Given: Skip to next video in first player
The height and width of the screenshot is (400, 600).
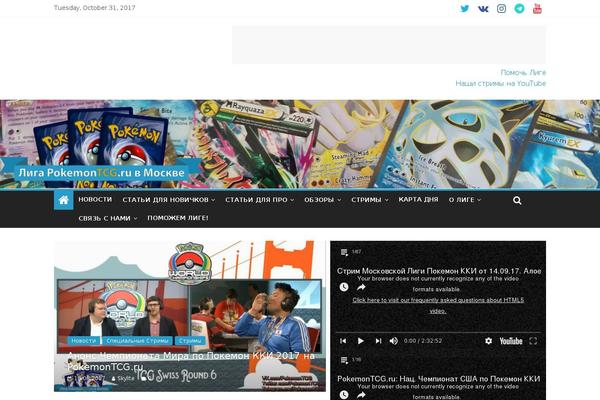Looking at the screenshot, I should coord(378,341).
